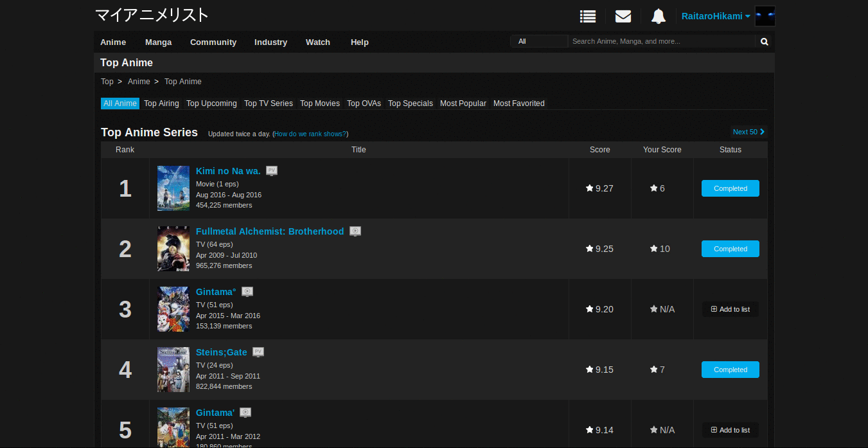
Task: Click the PV icon next to Kimi no Na wa.
Action: [x=272, y=171]
